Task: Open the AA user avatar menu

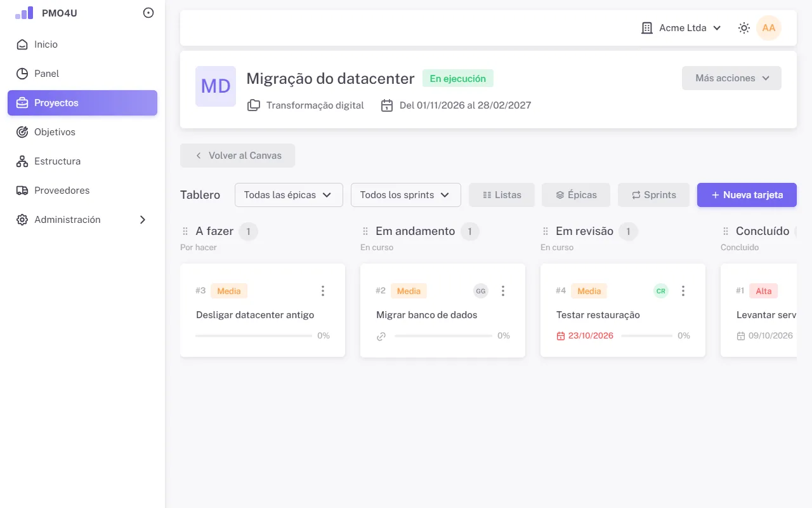Action: click(x=769, y=28)
